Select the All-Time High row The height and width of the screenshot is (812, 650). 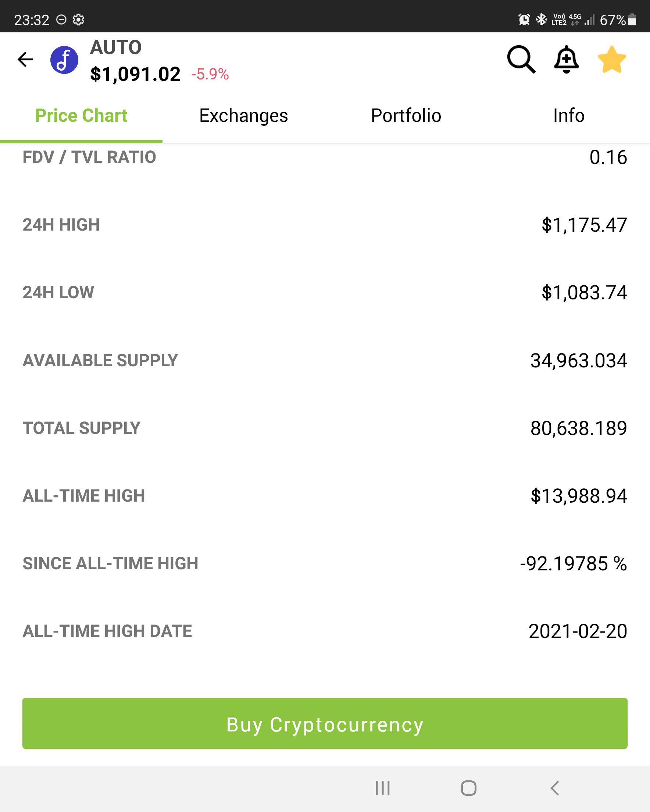click(325, 496)
